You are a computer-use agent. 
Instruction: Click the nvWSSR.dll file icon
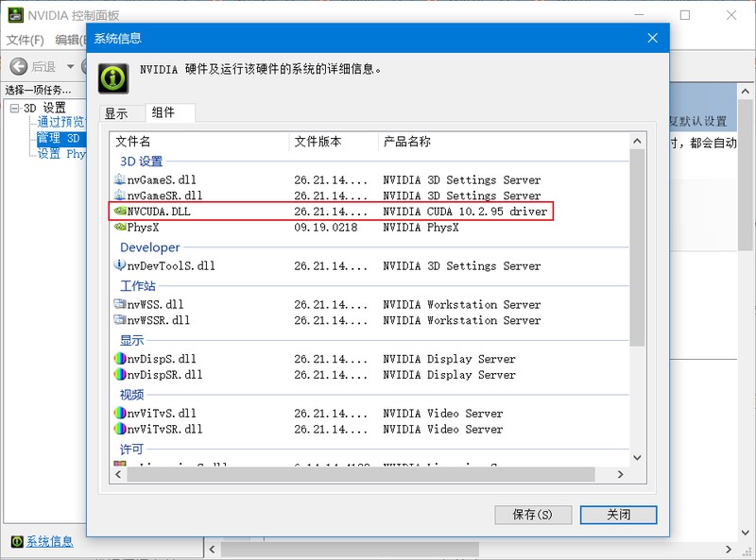coord(120,320)
